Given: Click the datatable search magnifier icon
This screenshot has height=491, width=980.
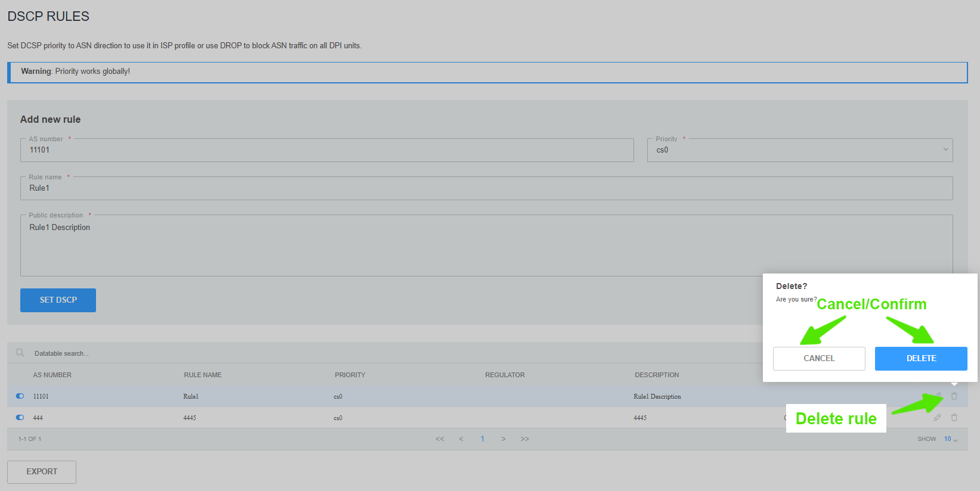Looking at the screenshot, I should 20,353.
